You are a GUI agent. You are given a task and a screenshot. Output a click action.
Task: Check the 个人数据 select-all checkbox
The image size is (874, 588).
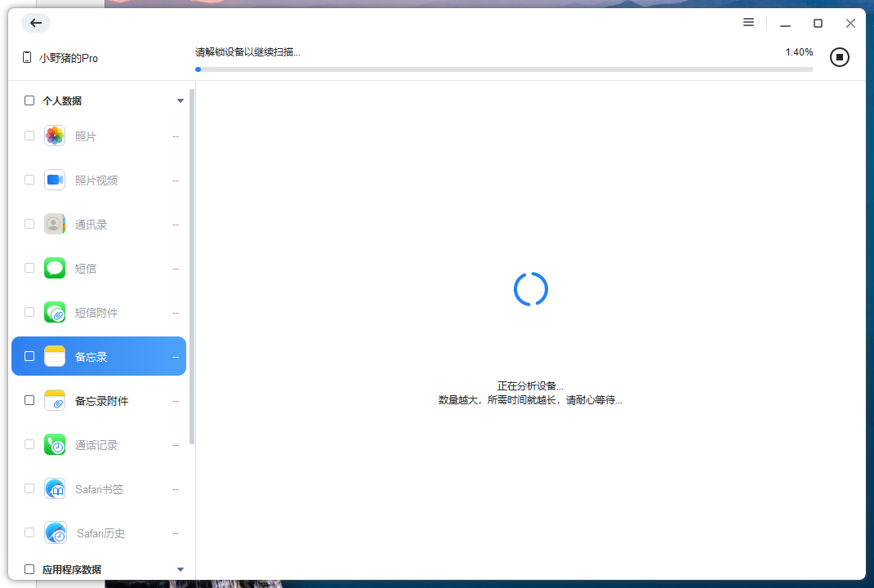click(x=29, y=100)
